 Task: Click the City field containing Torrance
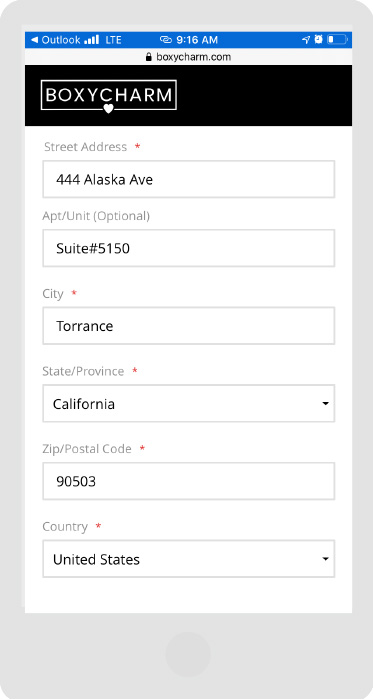[189, 326]
